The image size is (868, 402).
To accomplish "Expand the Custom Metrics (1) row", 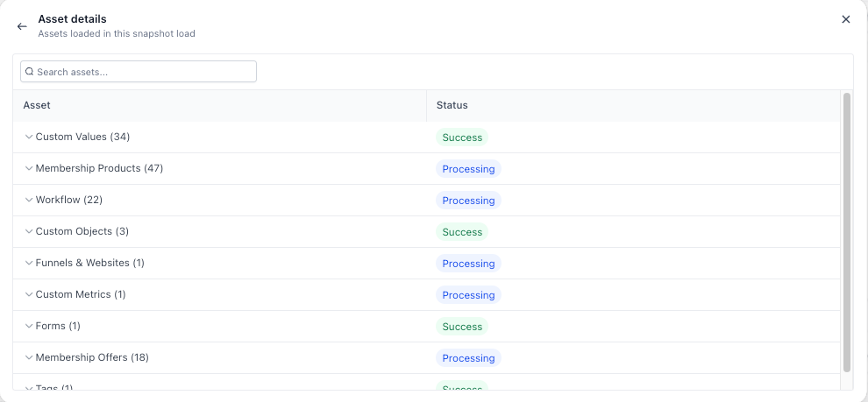I will [29, 294].
